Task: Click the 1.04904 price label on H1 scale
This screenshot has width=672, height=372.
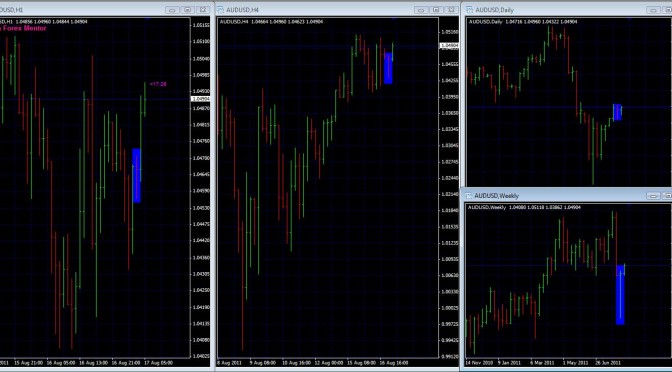Action: (x=199, y=99)
